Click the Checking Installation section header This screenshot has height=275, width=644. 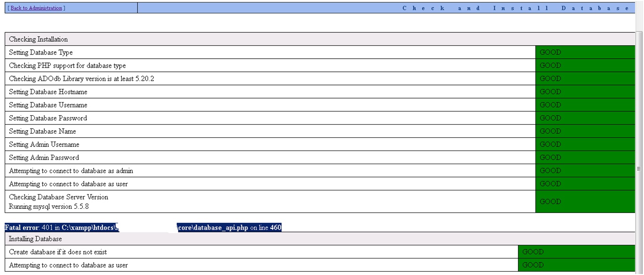[x=39, y=39]
